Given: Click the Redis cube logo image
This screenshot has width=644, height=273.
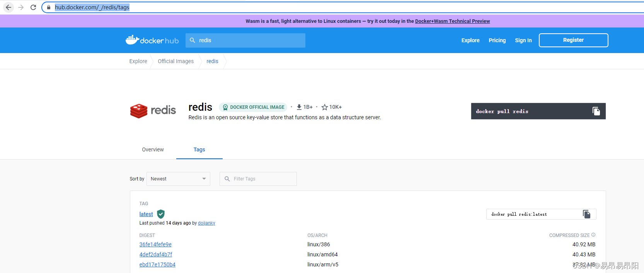Looking at the screenshot, I should click(x=153, y=111).
